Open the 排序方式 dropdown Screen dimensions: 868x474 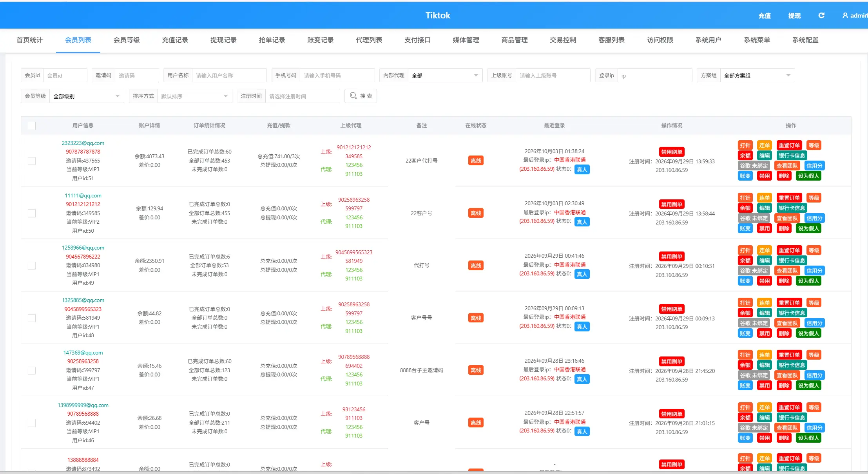click(x=194, y=96)
